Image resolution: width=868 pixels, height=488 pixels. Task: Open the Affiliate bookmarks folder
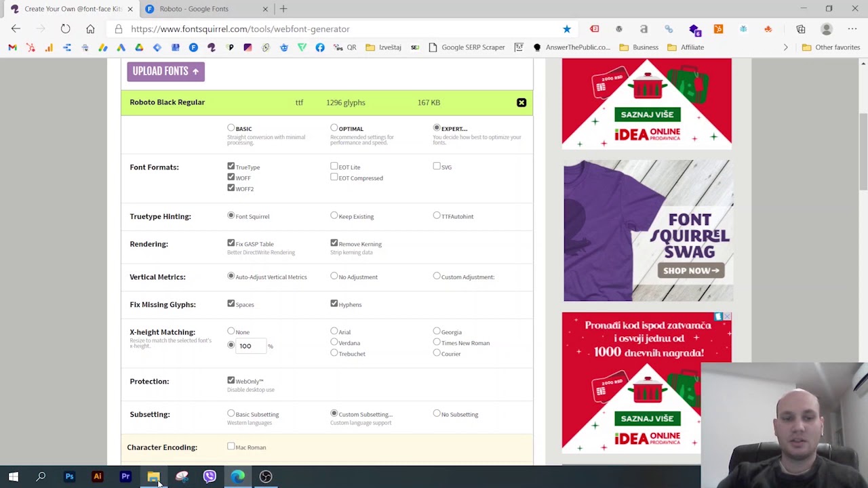pos(686,47)
